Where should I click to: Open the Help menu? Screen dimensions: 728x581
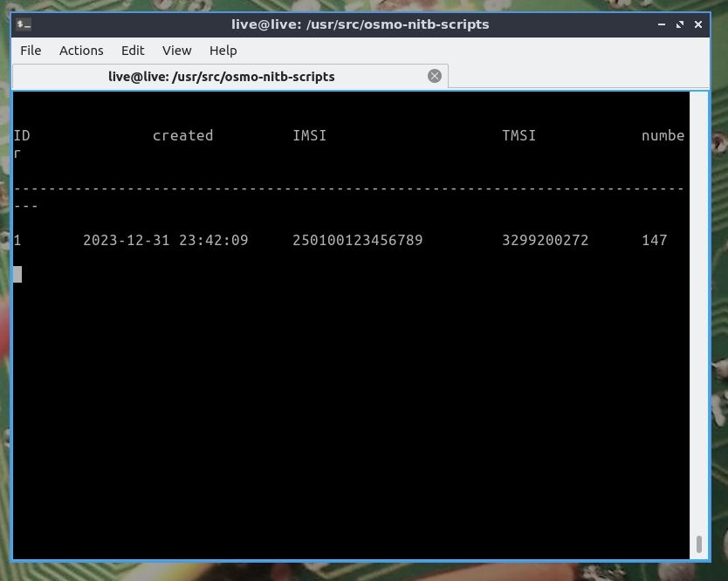[x=223, y=50]
